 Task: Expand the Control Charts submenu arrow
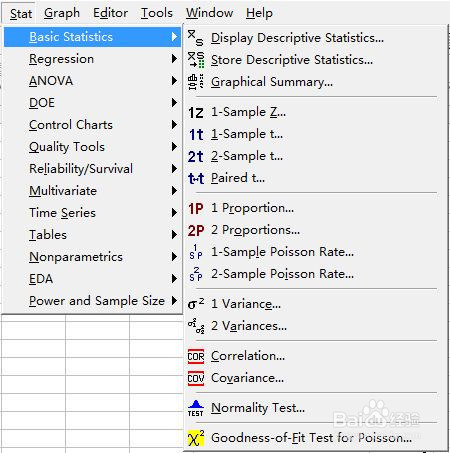pos(174,125)
